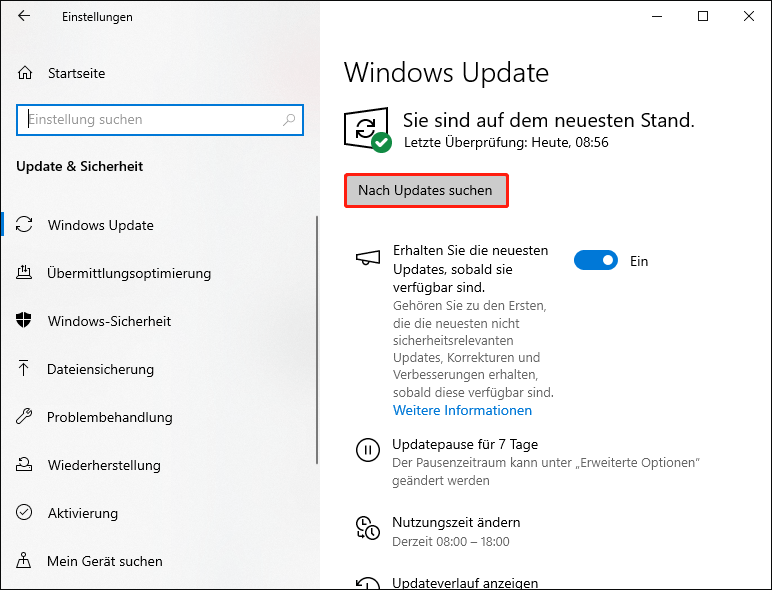Click the update status icon with green check
The image size is (772, 590).
click(x=367, y=130)
